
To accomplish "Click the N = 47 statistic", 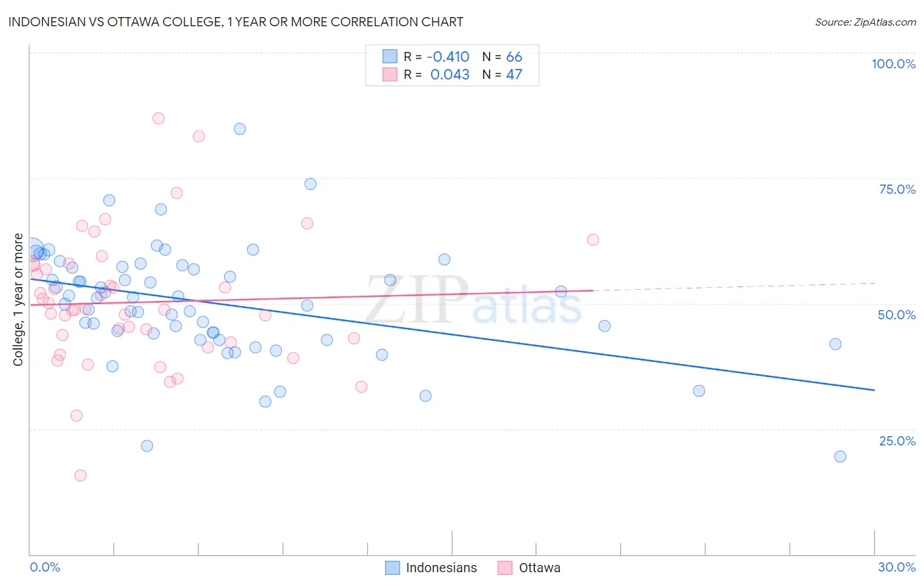I will pyautogui.click(x=502, y=74).
